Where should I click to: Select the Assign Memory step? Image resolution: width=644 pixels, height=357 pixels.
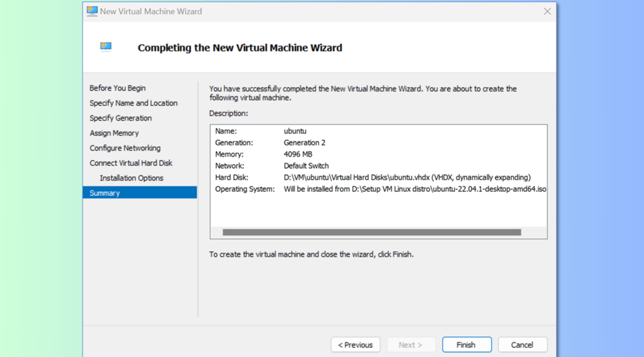point(114,133)
